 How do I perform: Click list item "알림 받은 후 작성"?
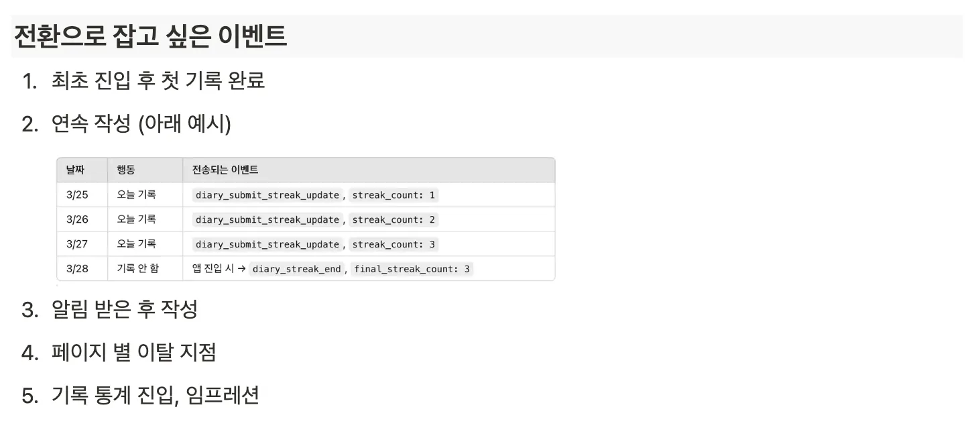125,309
